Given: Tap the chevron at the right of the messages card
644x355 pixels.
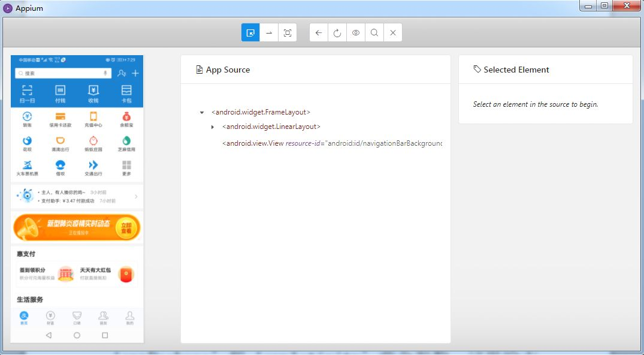Looking at the screenshot, I should 136,197.
